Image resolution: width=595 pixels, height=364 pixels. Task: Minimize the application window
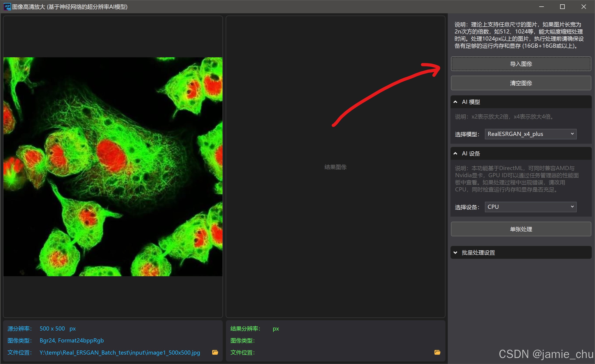point(541,7)
